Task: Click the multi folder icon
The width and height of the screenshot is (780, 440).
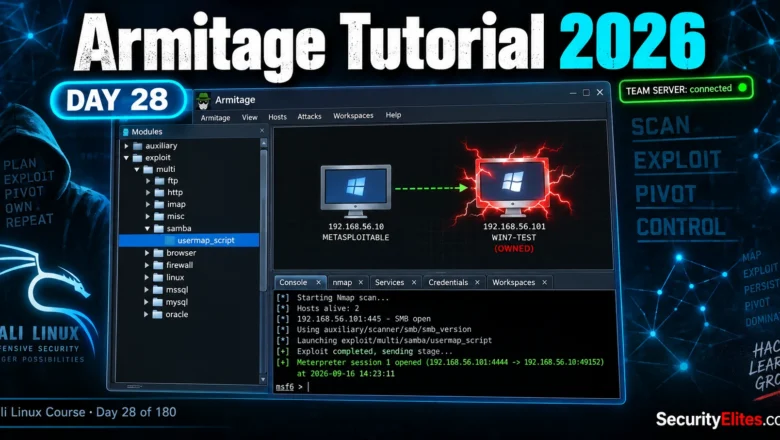Action: click(148, 170)
